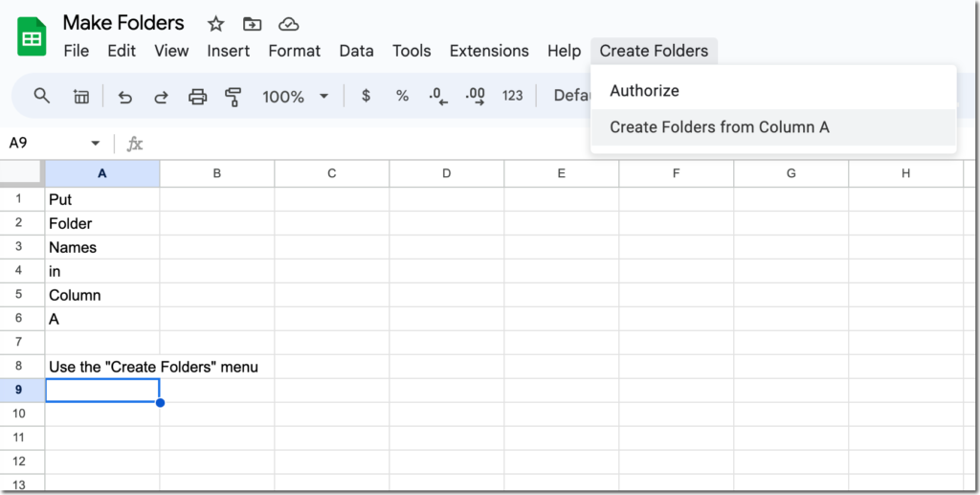980x495 pixels.
Task: Click the Google Sheets home logo
Action: point(32,37)
